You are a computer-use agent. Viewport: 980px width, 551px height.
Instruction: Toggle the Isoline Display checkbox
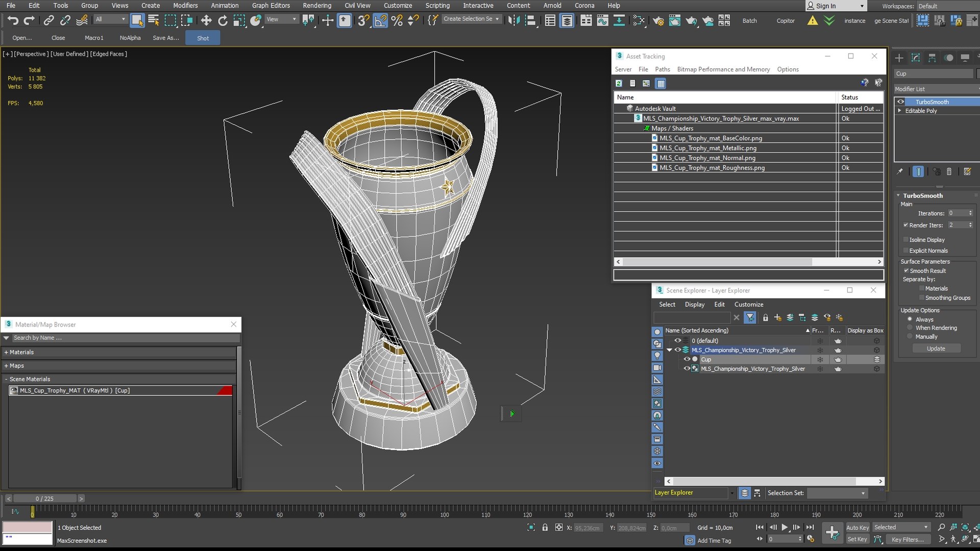906,239
